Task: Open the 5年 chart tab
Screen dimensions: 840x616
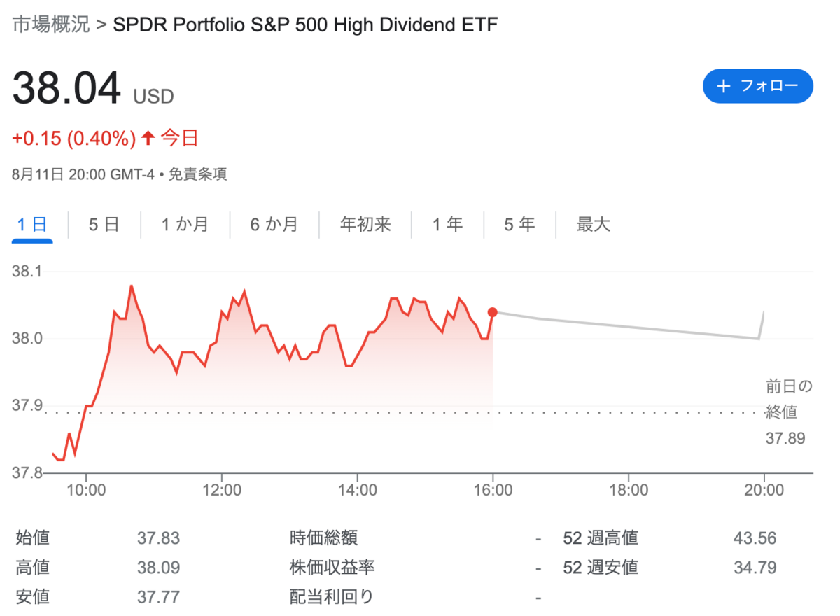Action: click(x=519, y=224)
